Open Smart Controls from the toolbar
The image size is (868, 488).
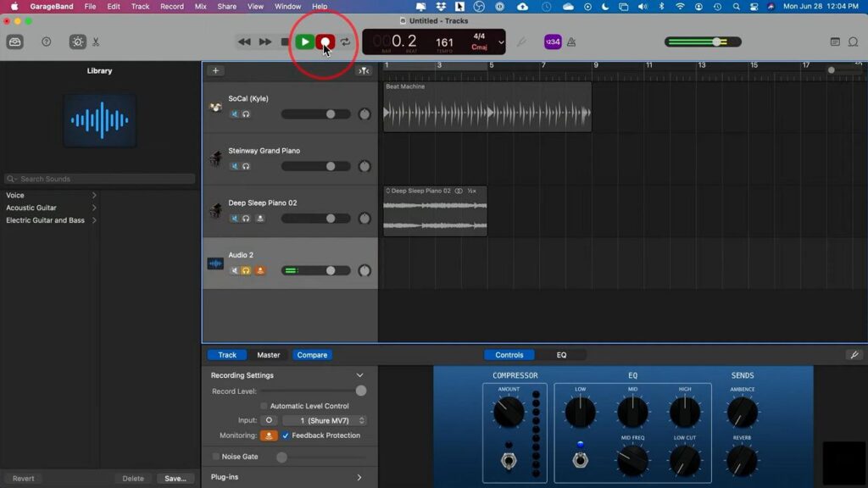[78, 42]
